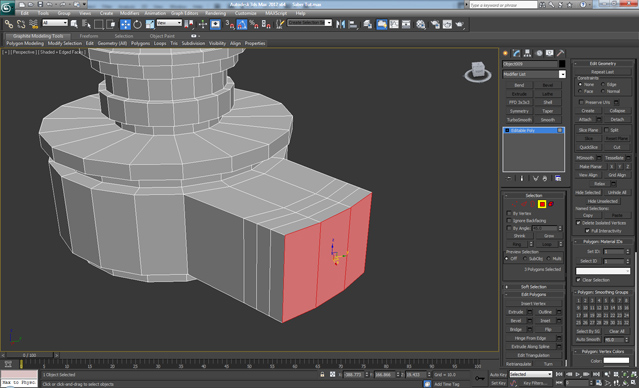Open the Customize menu
This screenshot has height=388, width=639.
(246, 13)
